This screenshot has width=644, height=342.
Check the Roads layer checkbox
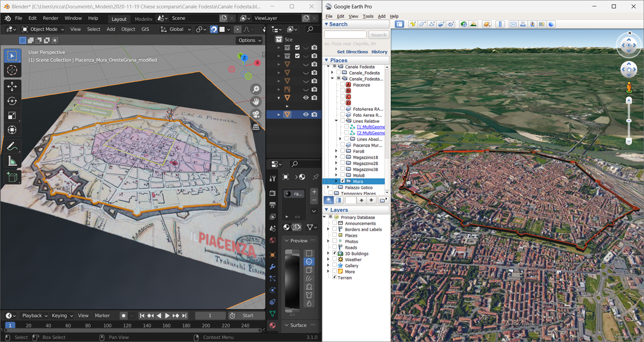pyautogui.click(x=334, y=248)
